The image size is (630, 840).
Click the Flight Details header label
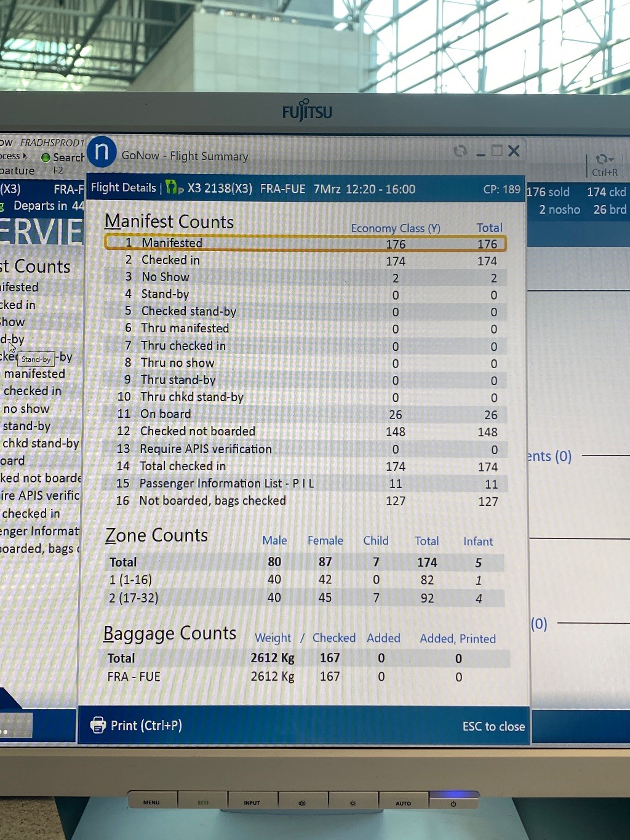124,188
